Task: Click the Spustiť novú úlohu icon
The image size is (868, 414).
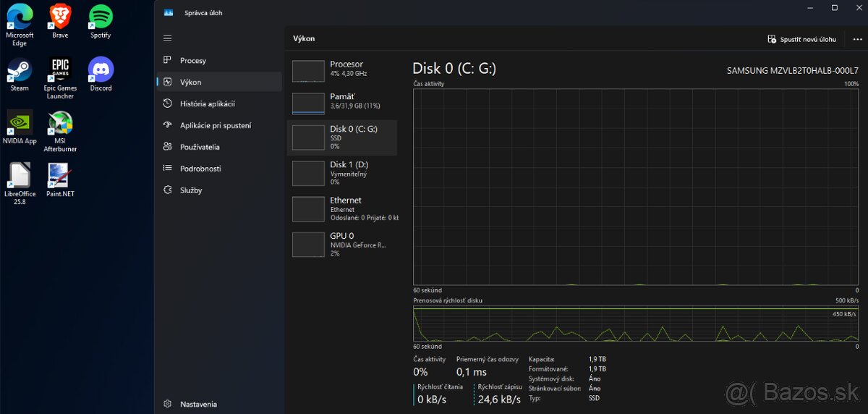Action: click(x=773, y=39)
